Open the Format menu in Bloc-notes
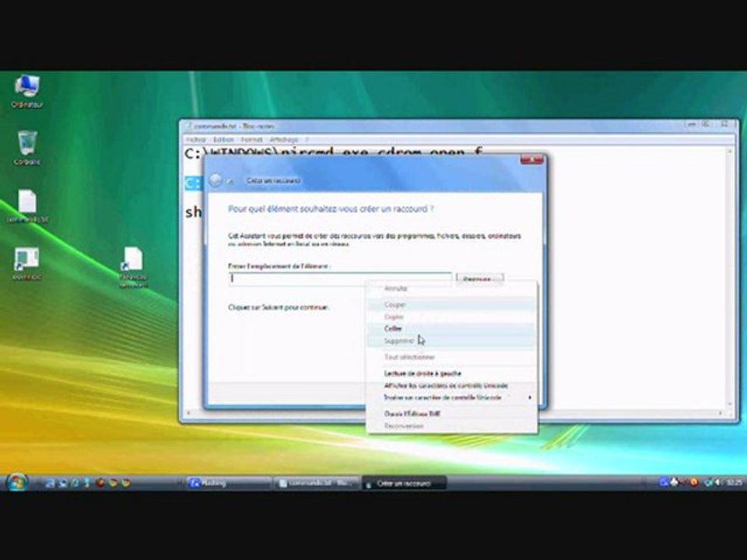747x560 pixels. (251, 139)
